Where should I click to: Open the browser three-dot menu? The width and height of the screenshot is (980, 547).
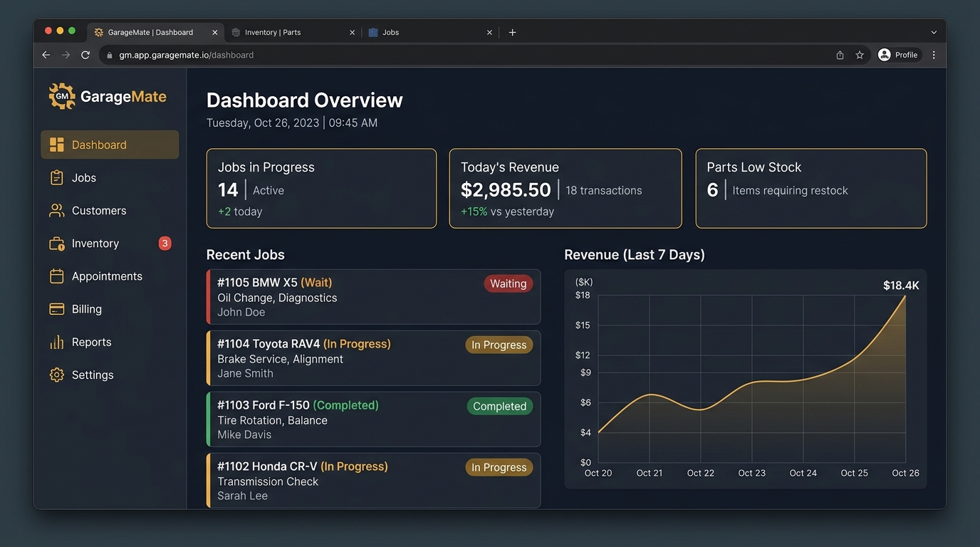click(x=934, y=55)
